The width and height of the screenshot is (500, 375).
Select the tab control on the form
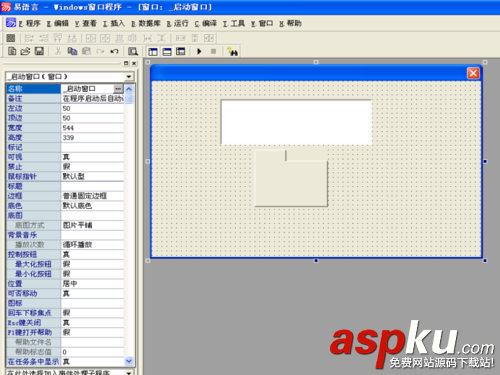click(291, 179)
